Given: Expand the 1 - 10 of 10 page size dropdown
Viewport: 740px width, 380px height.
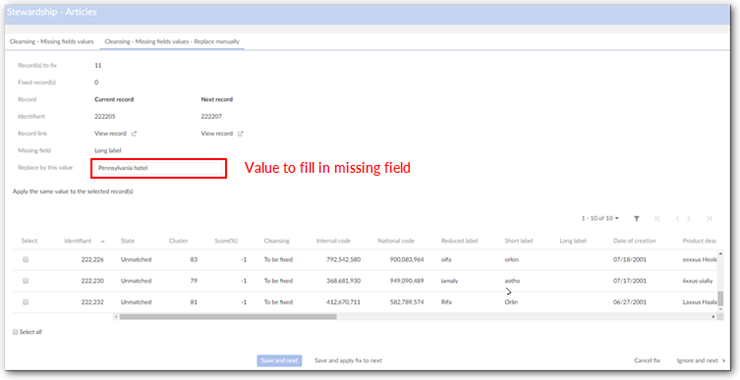Looking at the screenshot, I should [x=600, y=219].
